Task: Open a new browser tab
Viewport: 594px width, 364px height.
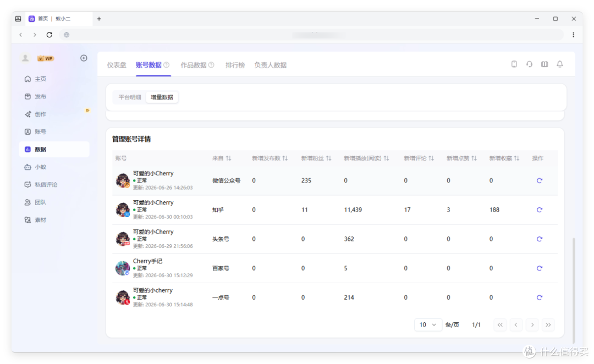Action: (x=99, y=19)
